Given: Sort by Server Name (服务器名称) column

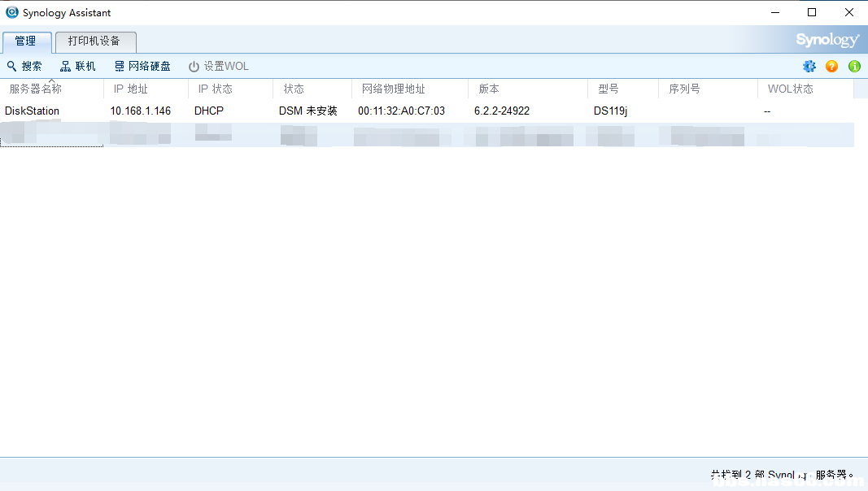Looking at the screenshot, I should [36, 89].
